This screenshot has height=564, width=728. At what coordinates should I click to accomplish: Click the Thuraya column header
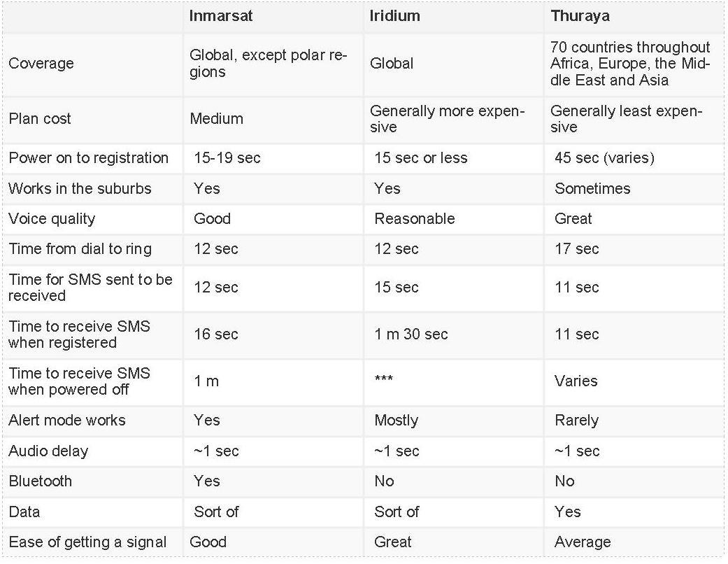(x=578, y=15)
